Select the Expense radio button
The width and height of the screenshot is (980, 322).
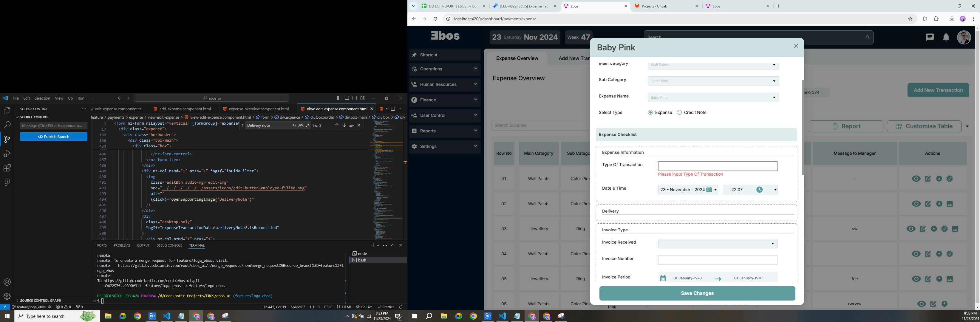tap(650, 112)
